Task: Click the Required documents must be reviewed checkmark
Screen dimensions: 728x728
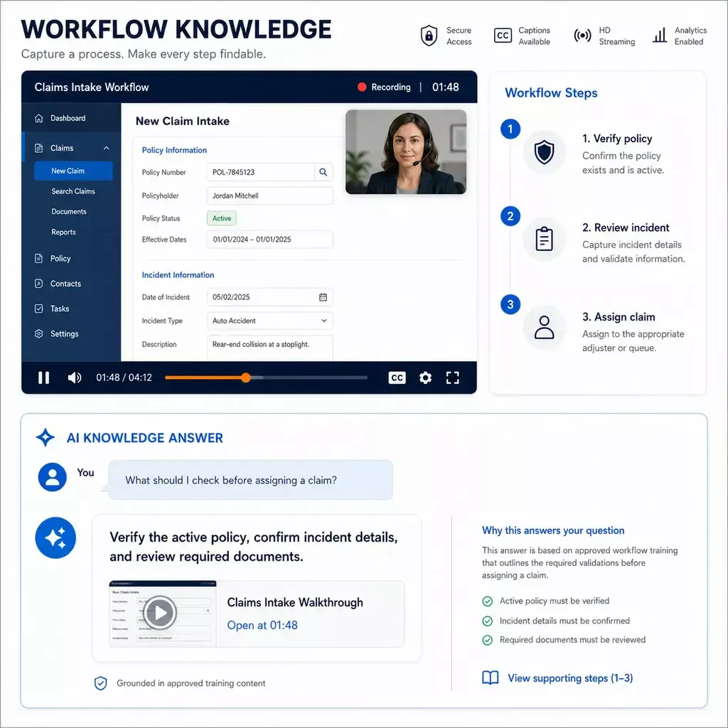Action: coord(488,641)
